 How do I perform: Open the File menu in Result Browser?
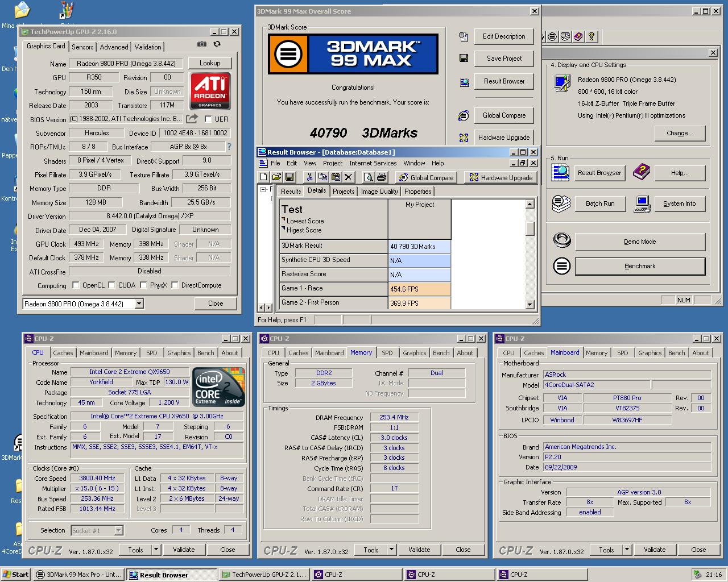pyautogui.click(x=275, y=163)
